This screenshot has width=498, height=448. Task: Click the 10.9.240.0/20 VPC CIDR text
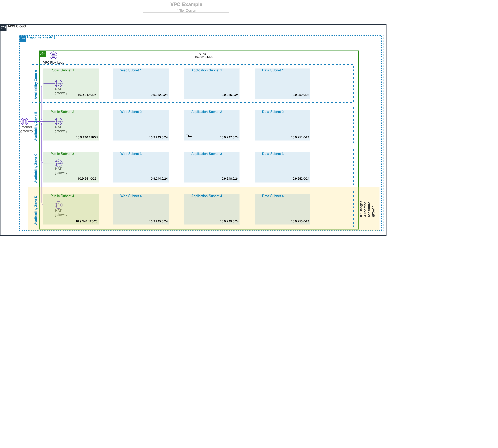tap(204, 57)
